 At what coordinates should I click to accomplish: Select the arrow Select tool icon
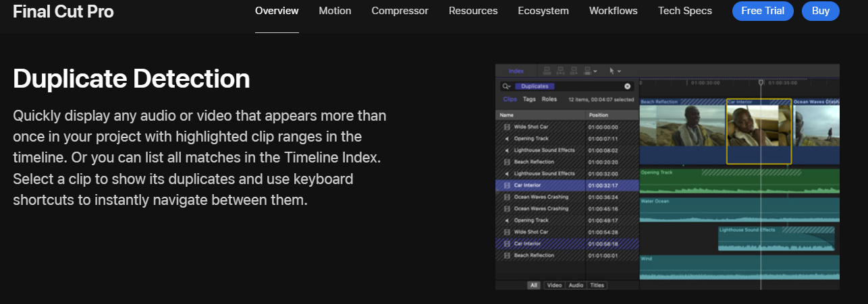click(x=612, y=71)
